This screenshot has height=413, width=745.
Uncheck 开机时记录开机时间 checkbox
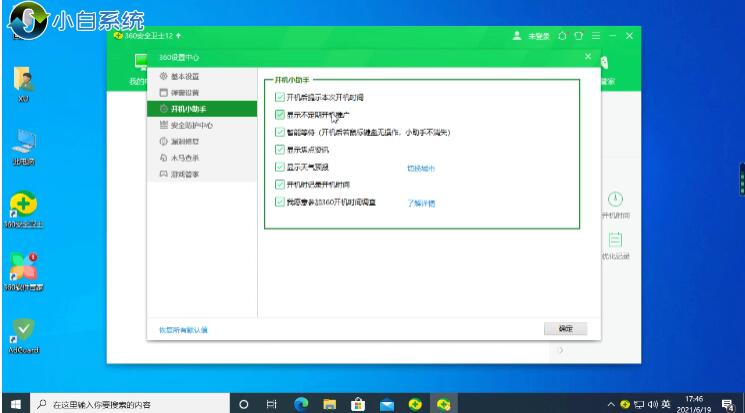[280, 184]
